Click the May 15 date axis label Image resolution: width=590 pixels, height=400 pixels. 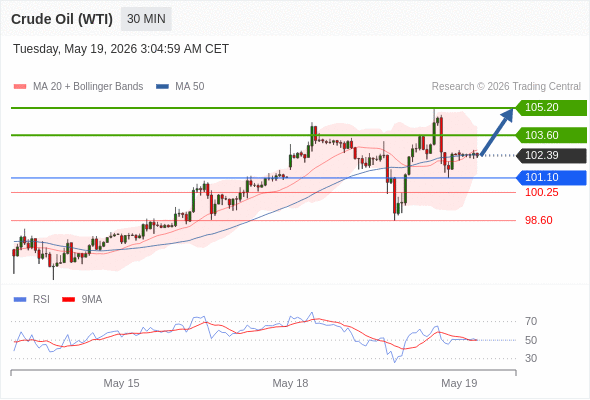[x=121, y=383]
